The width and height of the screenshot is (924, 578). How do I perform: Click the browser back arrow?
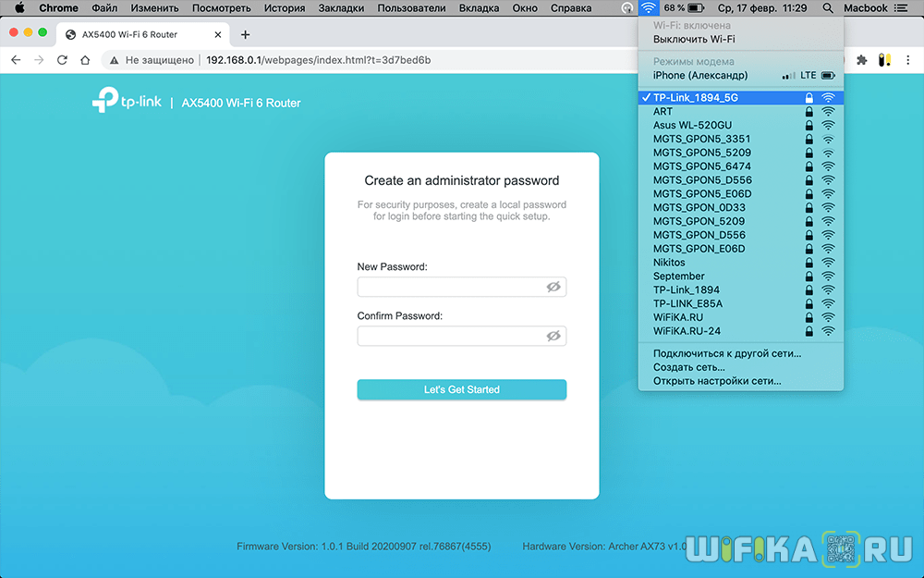point(16,60)
